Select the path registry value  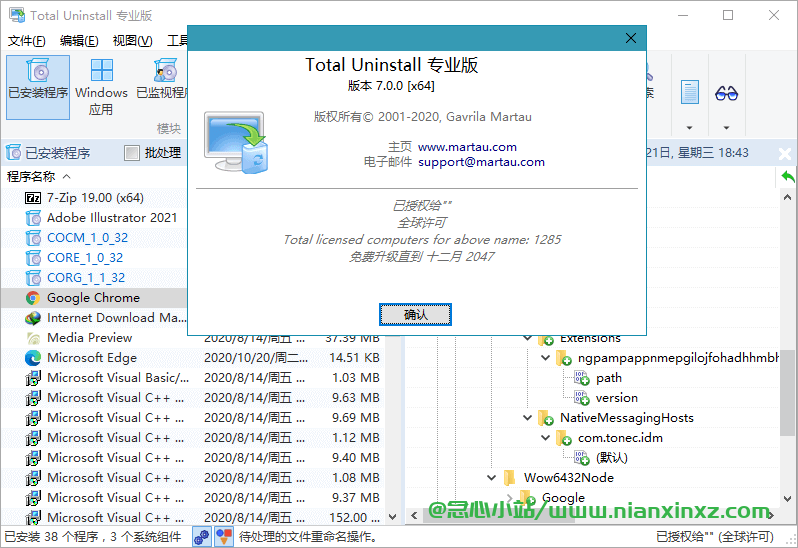click(609, 378)
